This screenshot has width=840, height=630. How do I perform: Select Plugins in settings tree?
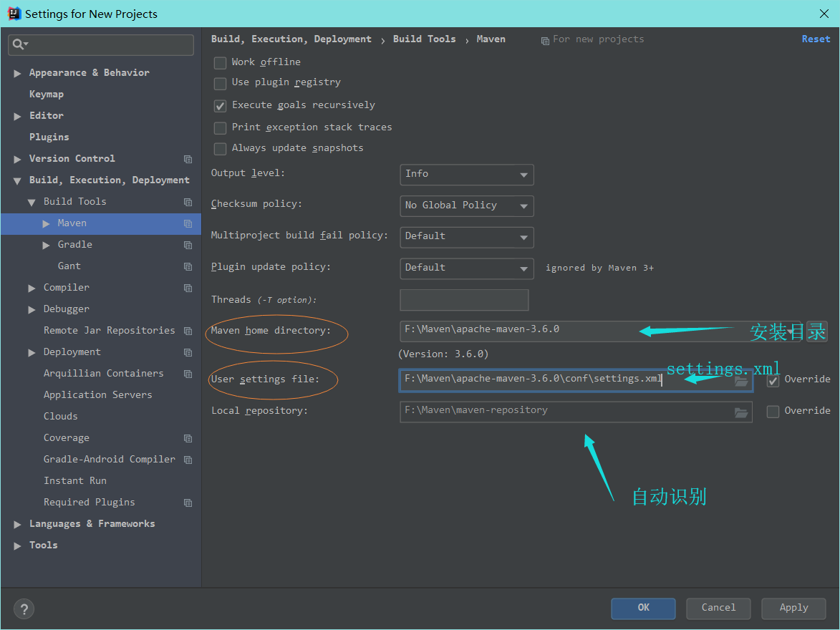coord(49,137)
